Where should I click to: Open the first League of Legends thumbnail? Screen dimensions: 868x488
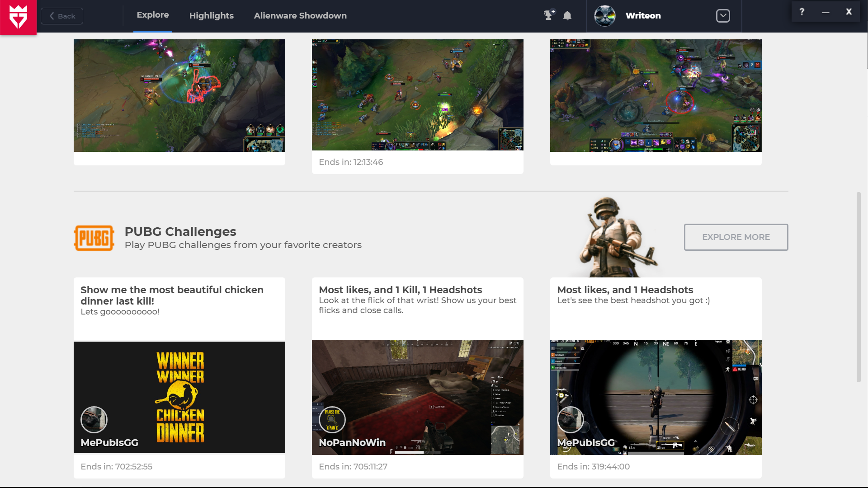(x=179, y=95)
